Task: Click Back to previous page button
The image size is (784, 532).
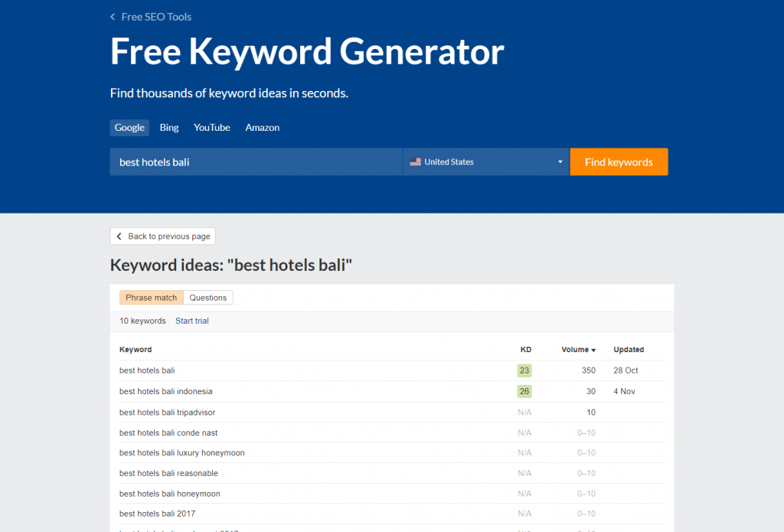Action: click(162, 237)
